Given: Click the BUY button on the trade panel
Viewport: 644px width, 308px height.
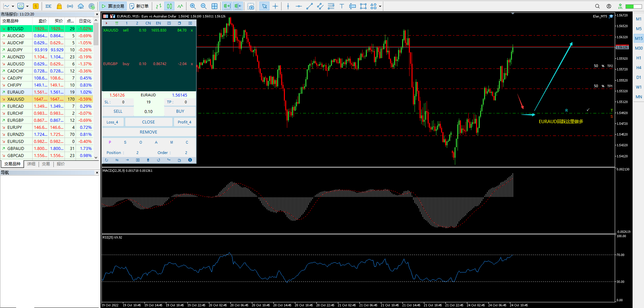Looking at the screenshot, I should pos(180,111).
